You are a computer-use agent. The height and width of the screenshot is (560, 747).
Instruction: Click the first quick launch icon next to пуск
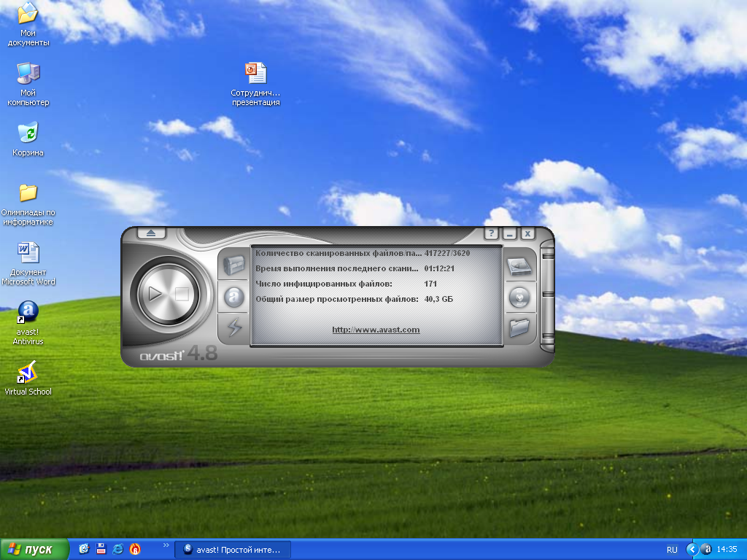point(84,549)
